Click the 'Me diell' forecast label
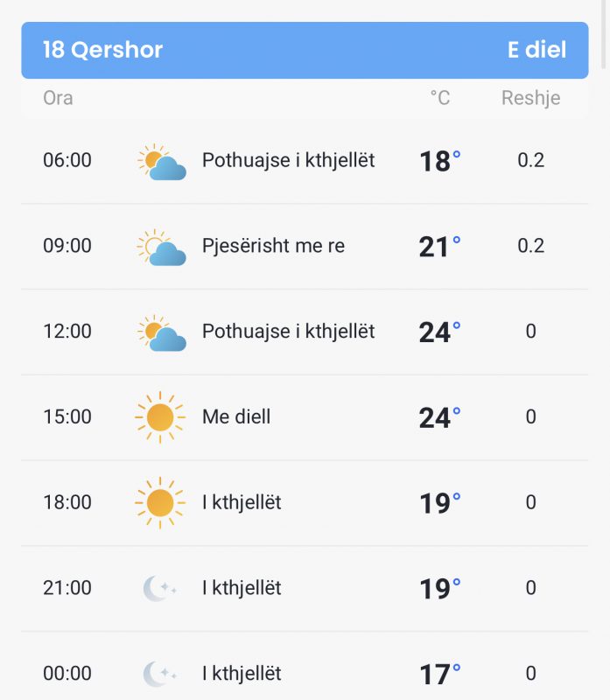 click(x=236, y=417)
